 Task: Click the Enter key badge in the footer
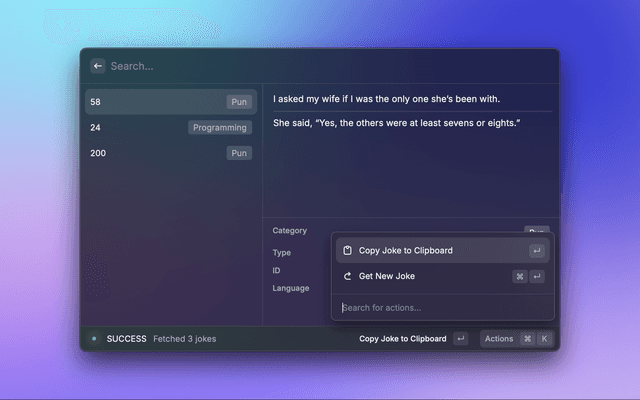(460, 339)
